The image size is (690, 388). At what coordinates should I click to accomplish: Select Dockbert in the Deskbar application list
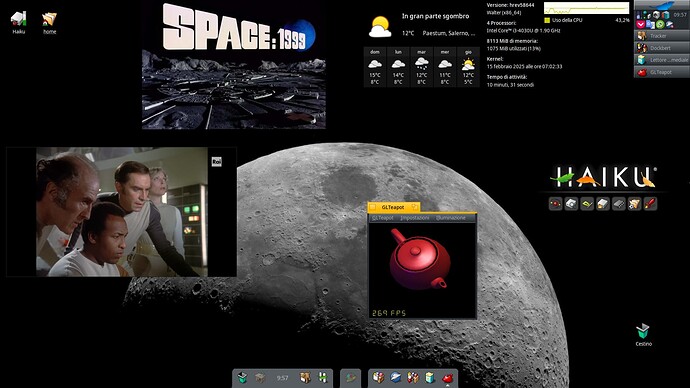coord(662,48)
